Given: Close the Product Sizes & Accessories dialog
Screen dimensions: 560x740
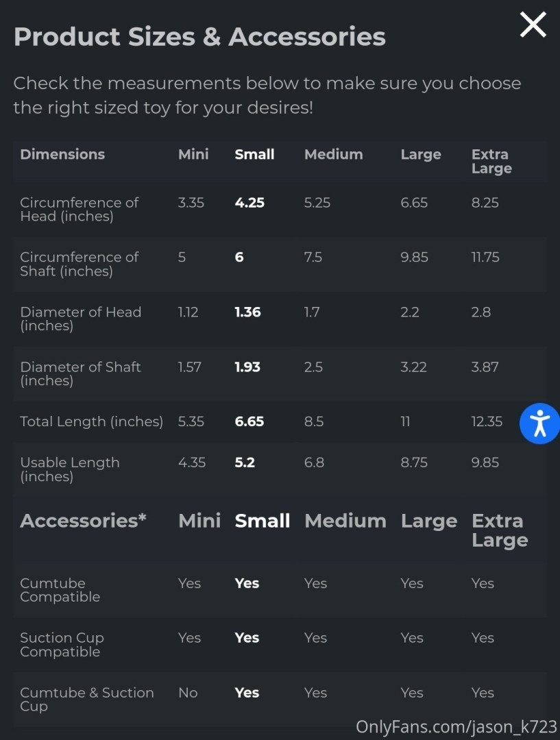Looking at the screenshot, I should click(x=533, y=25).
